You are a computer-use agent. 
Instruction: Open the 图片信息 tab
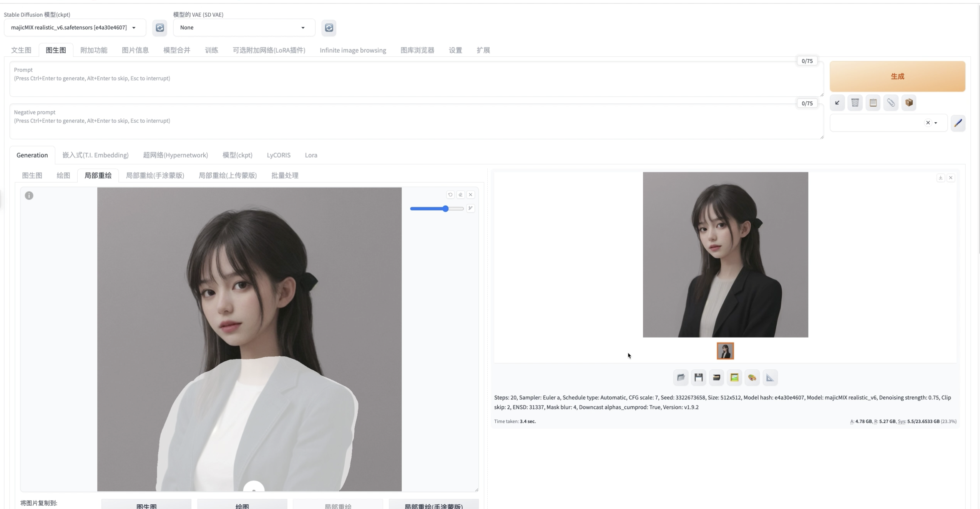point(135,50)
